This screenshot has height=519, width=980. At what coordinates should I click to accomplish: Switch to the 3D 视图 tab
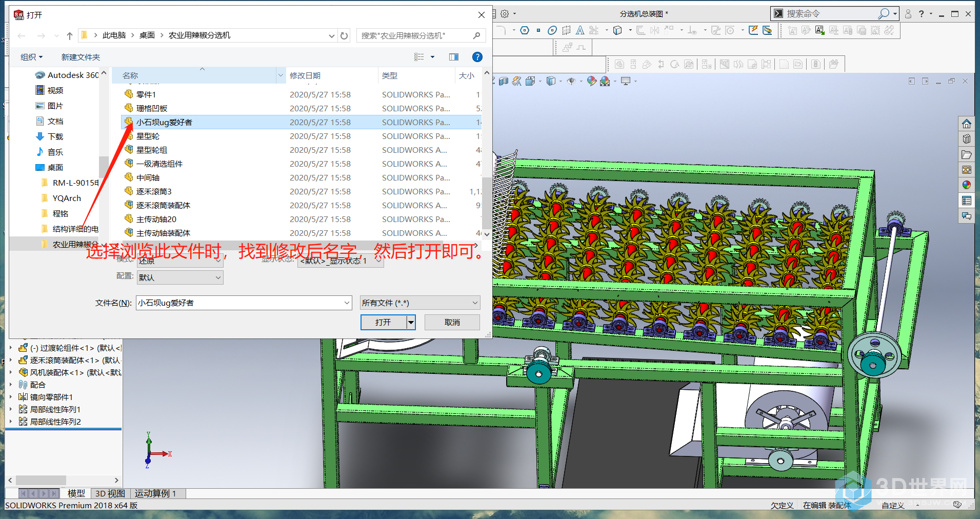110,493
